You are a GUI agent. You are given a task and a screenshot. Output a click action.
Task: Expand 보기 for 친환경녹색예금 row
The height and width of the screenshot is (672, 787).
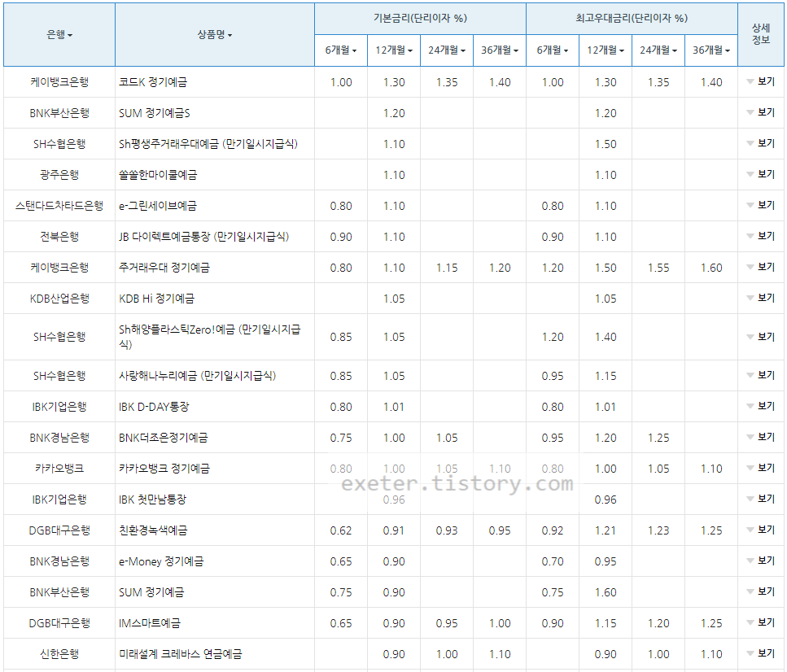(x=761, y=530)
